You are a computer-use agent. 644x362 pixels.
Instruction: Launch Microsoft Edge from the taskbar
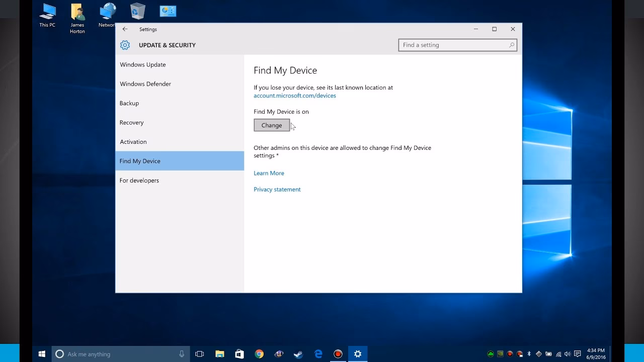318,353
